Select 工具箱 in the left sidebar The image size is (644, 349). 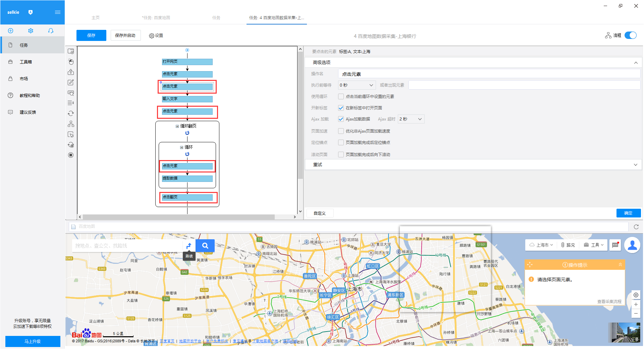click(x=26, y=62)
